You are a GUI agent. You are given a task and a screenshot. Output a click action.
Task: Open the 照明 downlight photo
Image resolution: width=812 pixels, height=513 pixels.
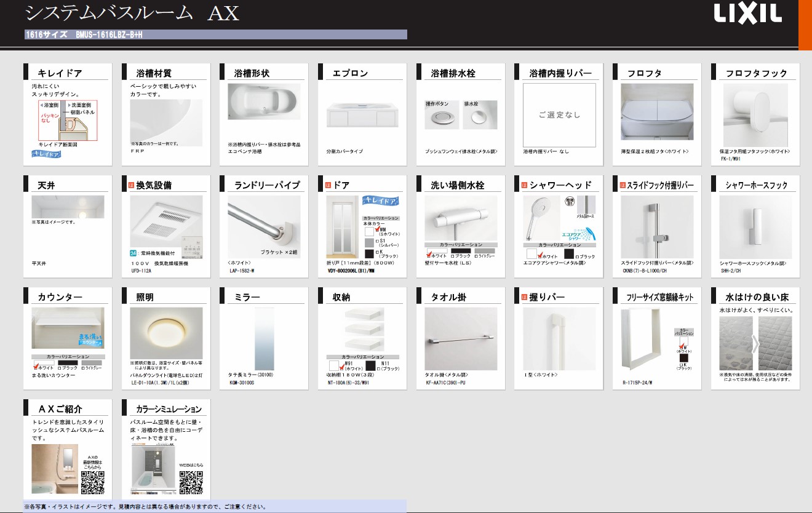pyautogui.click(x=166, y=333)
